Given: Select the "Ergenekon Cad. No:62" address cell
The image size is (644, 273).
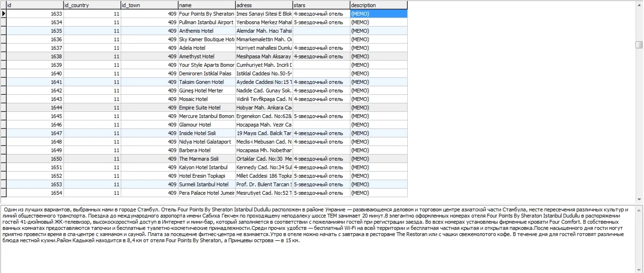Looking at the screenshot, I should pyautogui.click(x=264, y=116).
